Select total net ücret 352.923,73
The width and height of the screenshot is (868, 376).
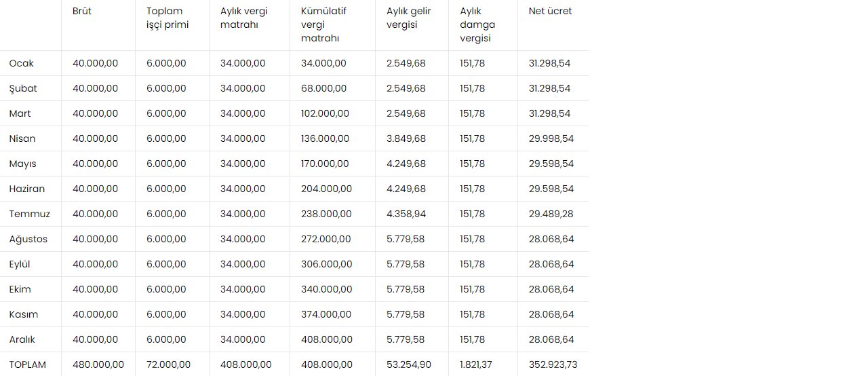pyautogui.click(x=553, y=364)
